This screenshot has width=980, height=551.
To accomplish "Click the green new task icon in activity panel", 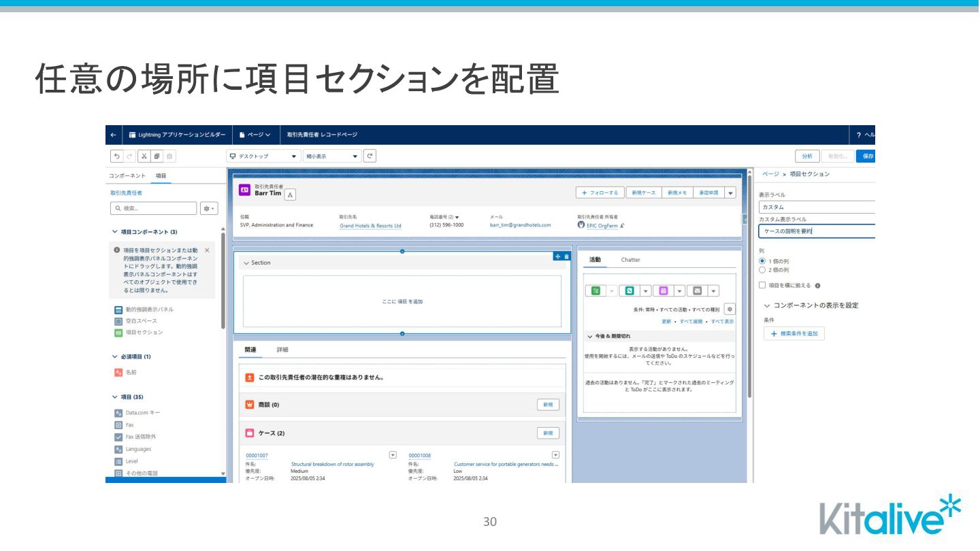I will click(596, 290).
